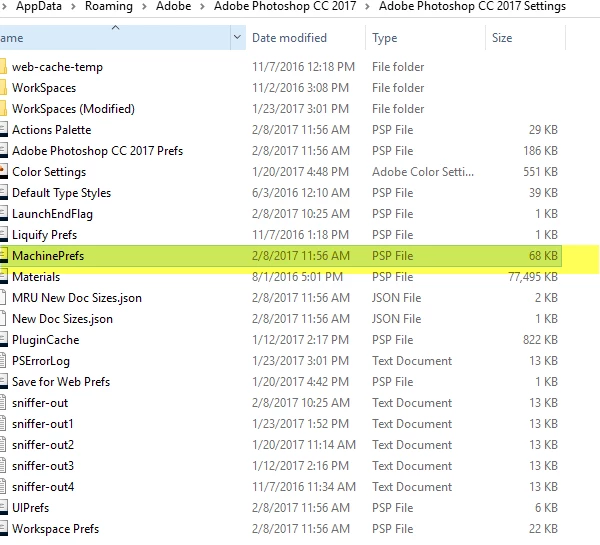
Task: Select MRU New Doc Sizes.json file name
Action: (x=77, y=297)
